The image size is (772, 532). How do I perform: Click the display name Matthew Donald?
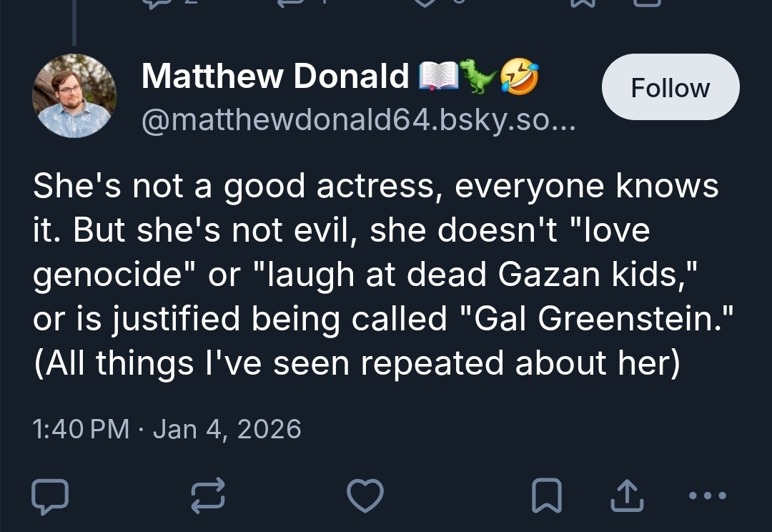tap(275, 76)
